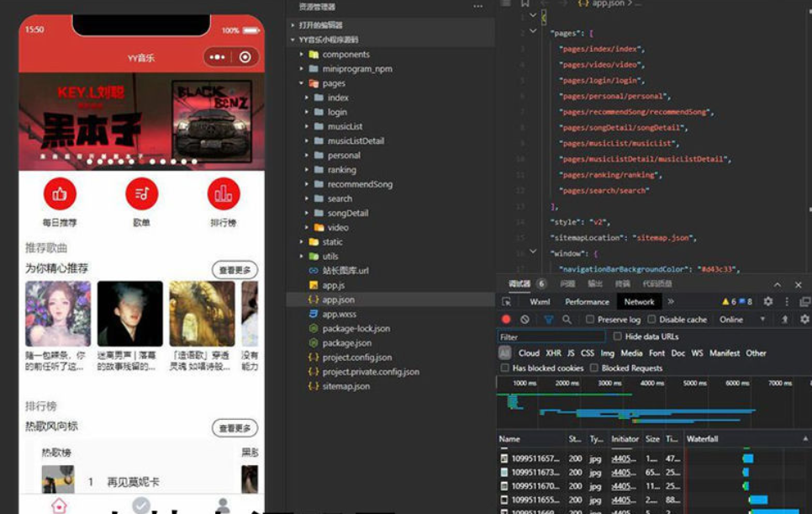The width and height of the screenshot is (812, 514).
Task: Tap the song 再见莫妮卡 in 热歌榜
Action: click(x=133, y=482)
